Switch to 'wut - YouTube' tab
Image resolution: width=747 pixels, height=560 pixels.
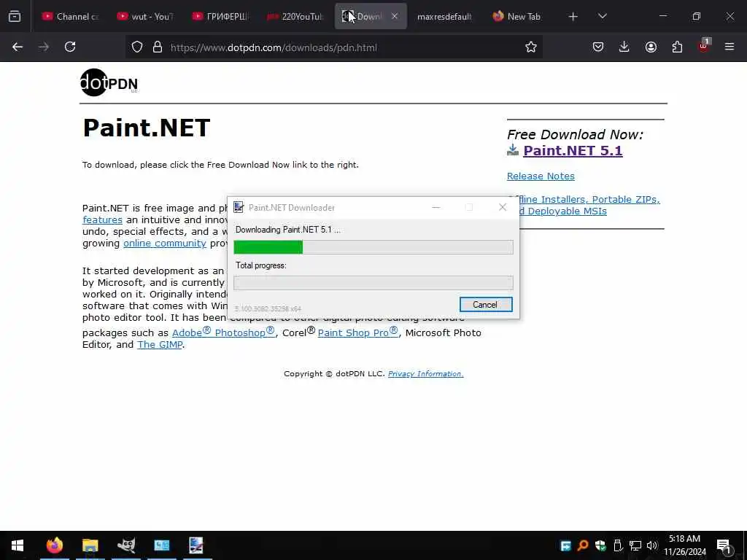coord(146,17)
